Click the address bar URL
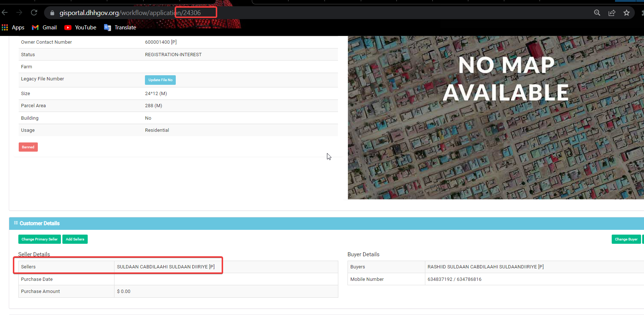Screen dimensions: 644x315 [x=130, y=13]
